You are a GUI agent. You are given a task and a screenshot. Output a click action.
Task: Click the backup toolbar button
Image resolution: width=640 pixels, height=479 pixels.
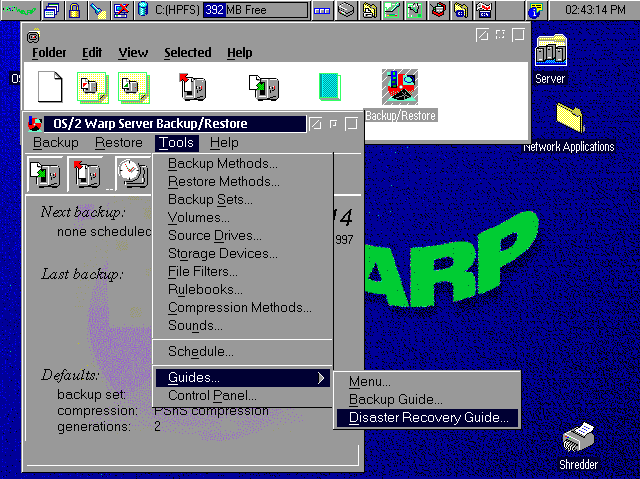coord(44,173)
